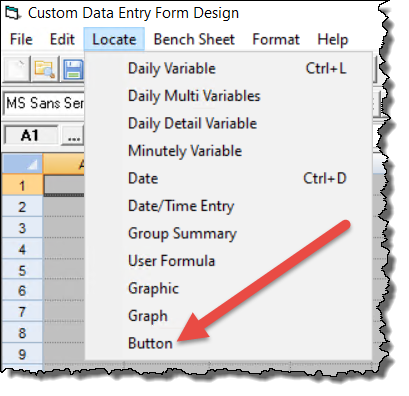This screenshot has height=396, width=409.
Task: Open the Bench Sheet menu
Action: tap(194, 39)
